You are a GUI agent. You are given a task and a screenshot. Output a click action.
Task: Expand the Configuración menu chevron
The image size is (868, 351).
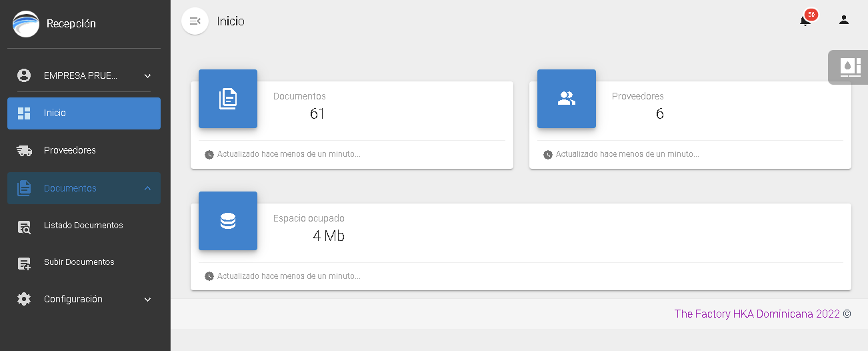point(147,300)
